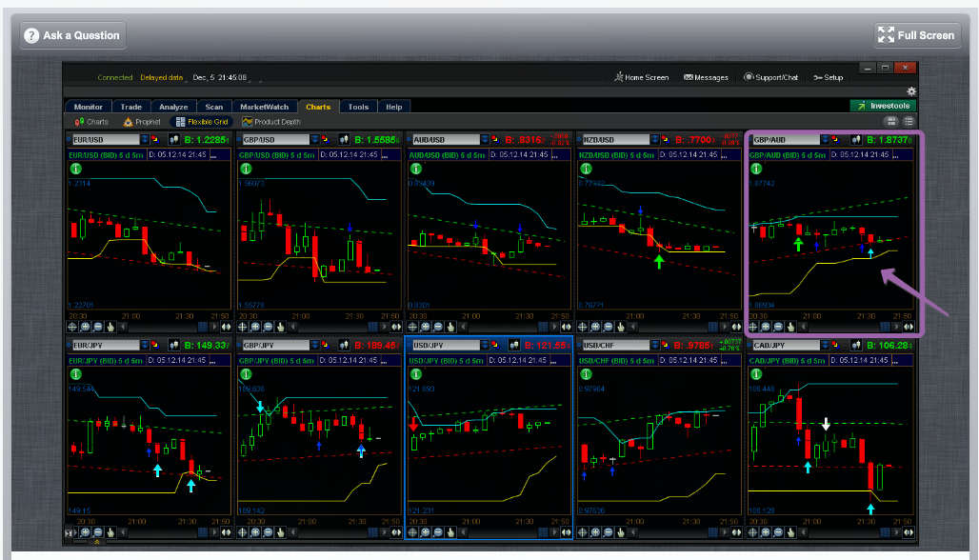Switch to the MarketWatch tab
This screenshot has height=560, width=979.
263,107
